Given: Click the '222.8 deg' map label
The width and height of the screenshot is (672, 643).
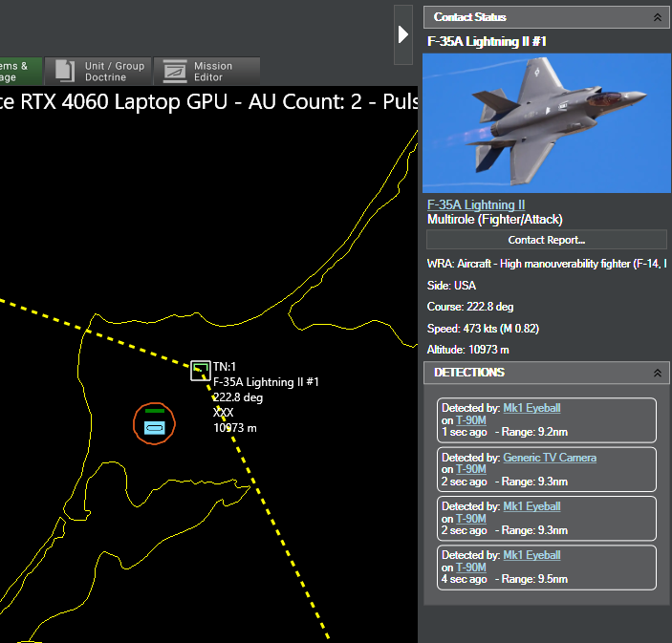Looking at the screenshot, I should [x=238, y=397].
